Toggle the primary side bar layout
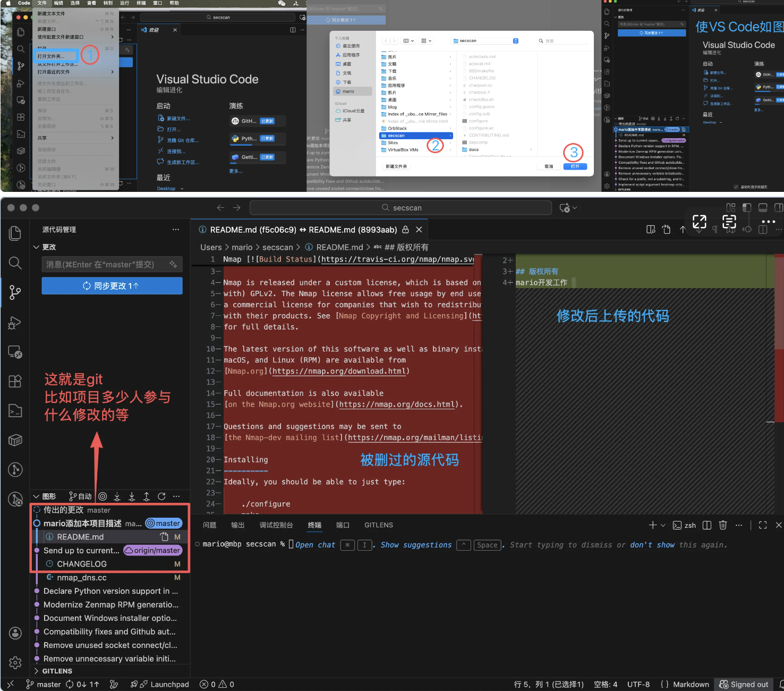This screenshot has width=784, height=691. [747, 208]
